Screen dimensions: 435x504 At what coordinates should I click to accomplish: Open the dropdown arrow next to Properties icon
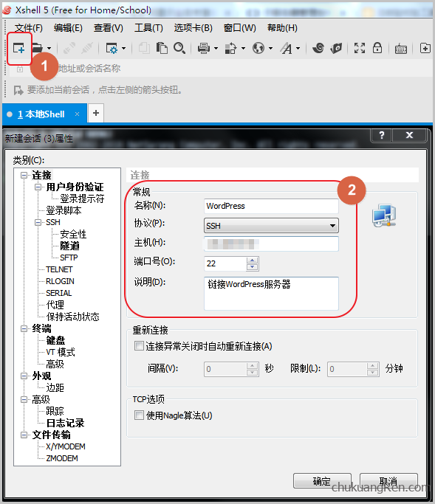[x=123, y=49]
